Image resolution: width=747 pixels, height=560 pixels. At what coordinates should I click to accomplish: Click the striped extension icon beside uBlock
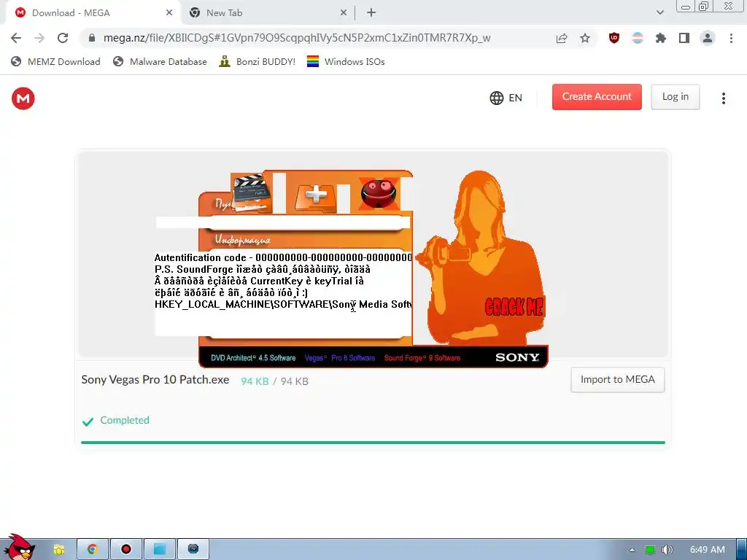coord(638,38)
